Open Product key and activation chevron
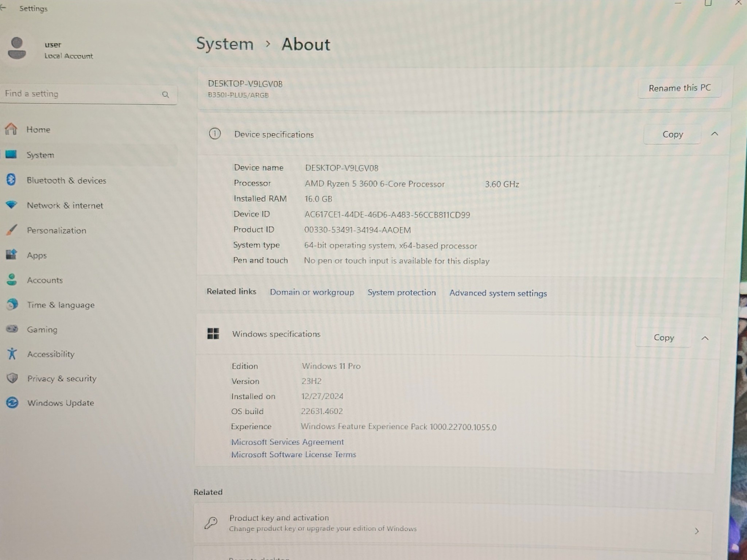 [697, 531]
